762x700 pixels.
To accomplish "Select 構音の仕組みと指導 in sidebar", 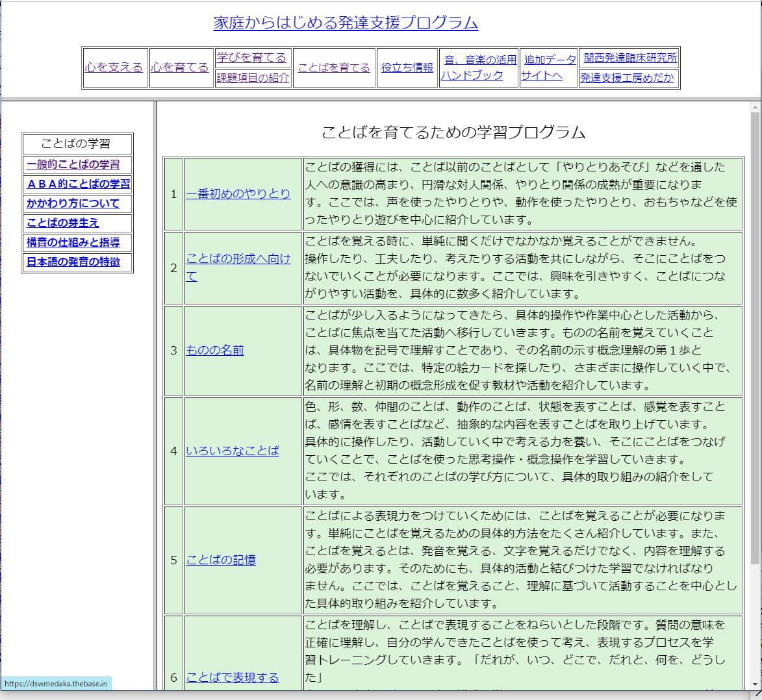I will click(73, 242).
